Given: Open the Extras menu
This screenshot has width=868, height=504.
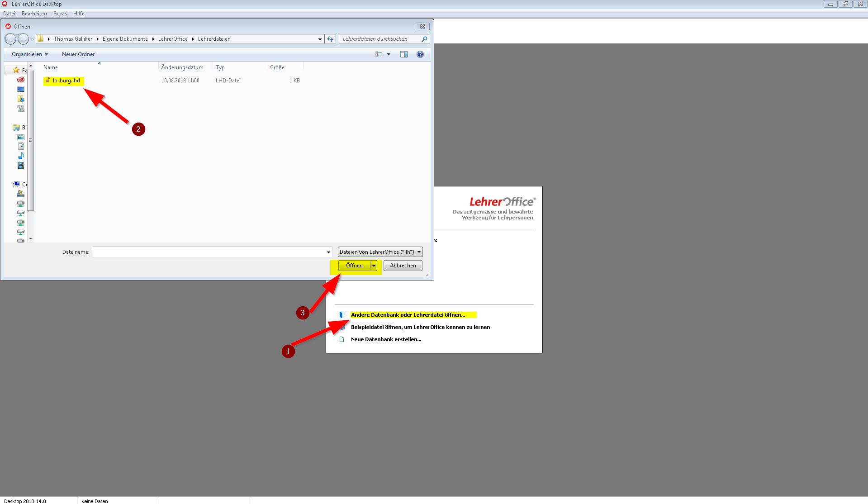Looking at the screenshot, I should [60, 14].
